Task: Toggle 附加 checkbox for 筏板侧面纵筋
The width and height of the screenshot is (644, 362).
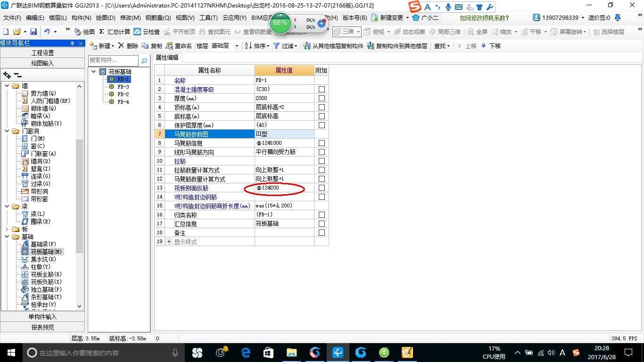Action: (322, 188)
